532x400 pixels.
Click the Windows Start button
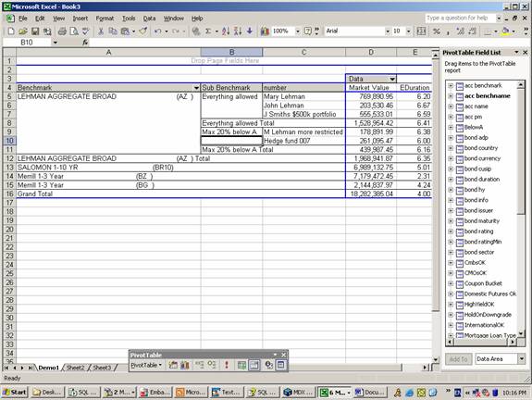tap(15, 393)
